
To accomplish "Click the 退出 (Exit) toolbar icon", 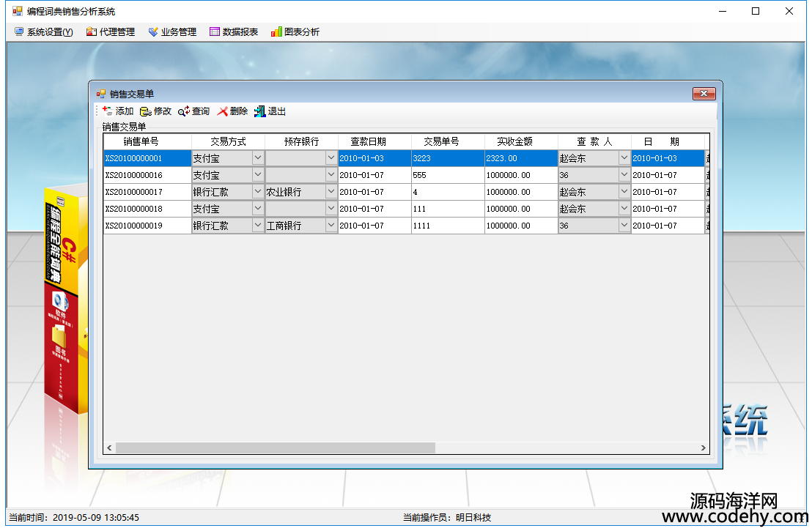I will [260, 111].
